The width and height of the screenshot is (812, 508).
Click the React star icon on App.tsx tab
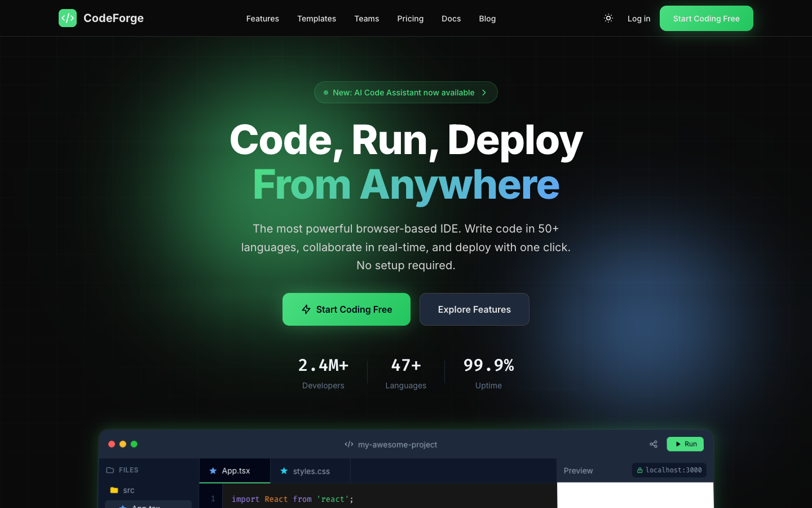point(213,471)
